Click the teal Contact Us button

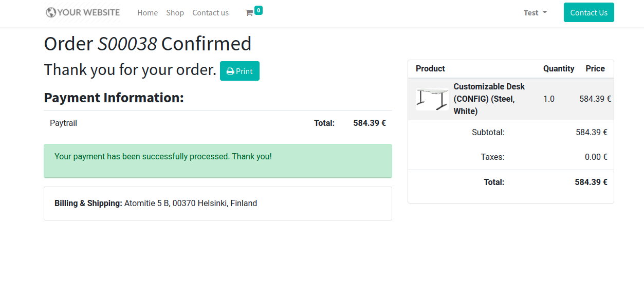pos(588,12)
